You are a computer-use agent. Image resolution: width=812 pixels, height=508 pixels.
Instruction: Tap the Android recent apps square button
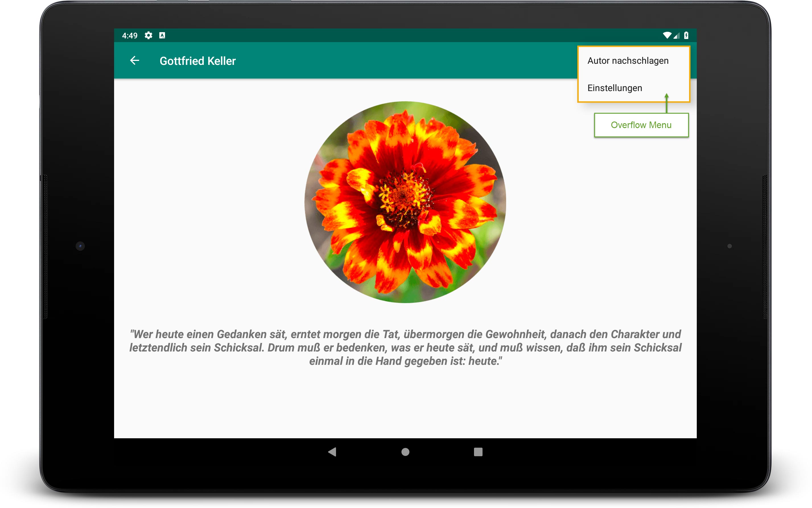478,452
